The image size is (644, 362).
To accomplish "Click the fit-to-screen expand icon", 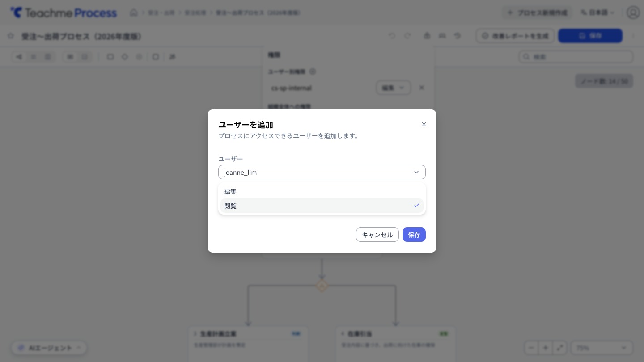I will (560, 348).
